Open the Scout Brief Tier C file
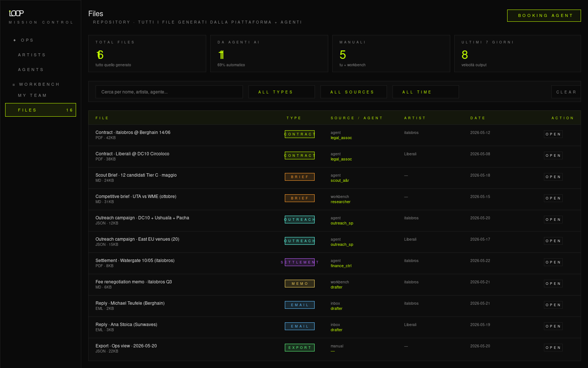 coord(553,177)
